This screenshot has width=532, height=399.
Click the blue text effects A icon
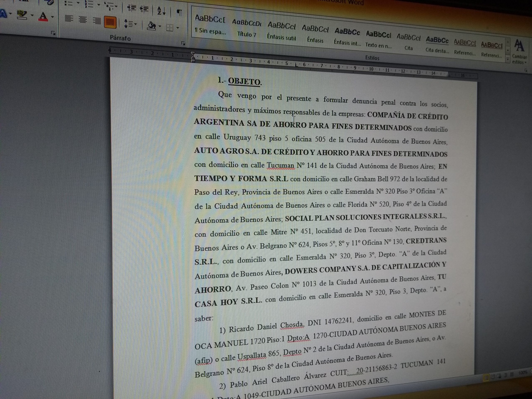[x=3, y=14]
